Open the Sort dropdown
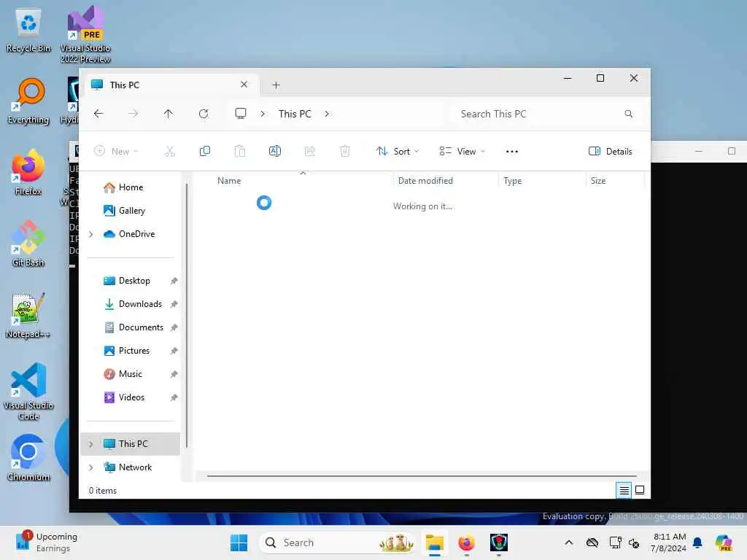 tap(398, 152)
